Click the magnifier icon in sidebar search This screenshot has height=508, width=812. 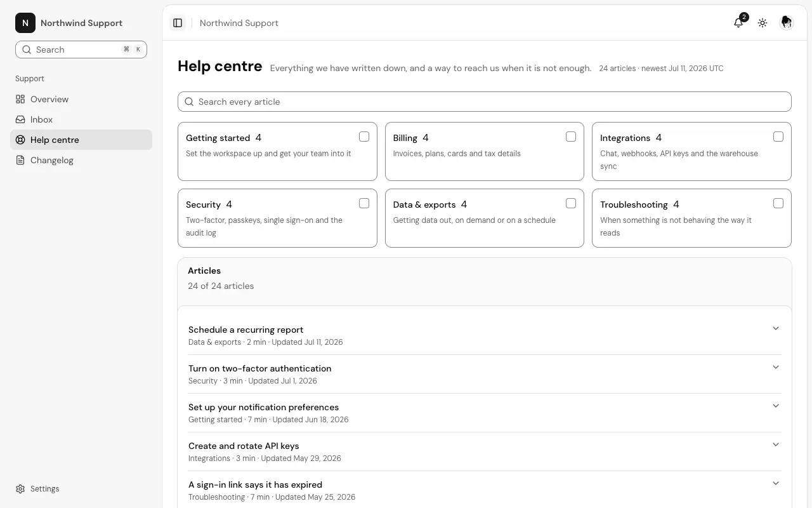tap(27, 50)
